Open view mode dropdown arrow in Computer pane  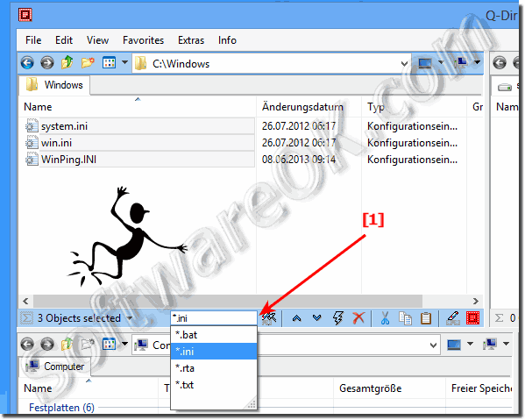[x=124, y=344]
